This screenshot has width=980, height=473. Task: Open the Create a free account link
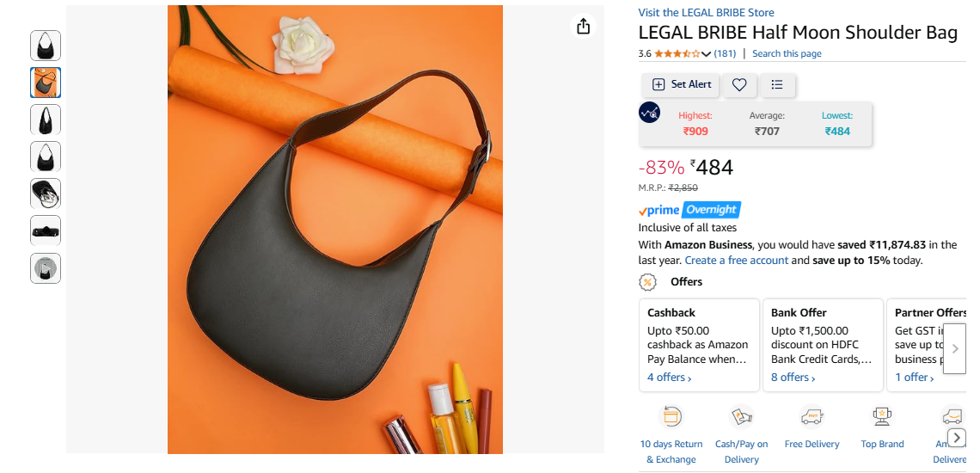tap(737, 261)
